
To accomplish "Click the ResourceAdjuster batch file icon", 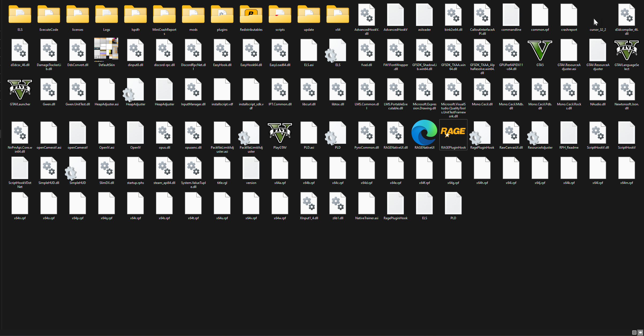I will point(540,133).
